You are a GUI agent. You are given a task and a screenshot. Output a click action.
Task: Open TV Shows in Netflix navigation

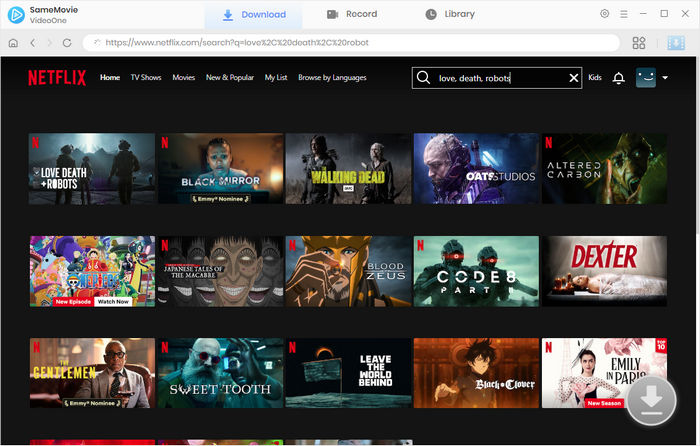146,78
